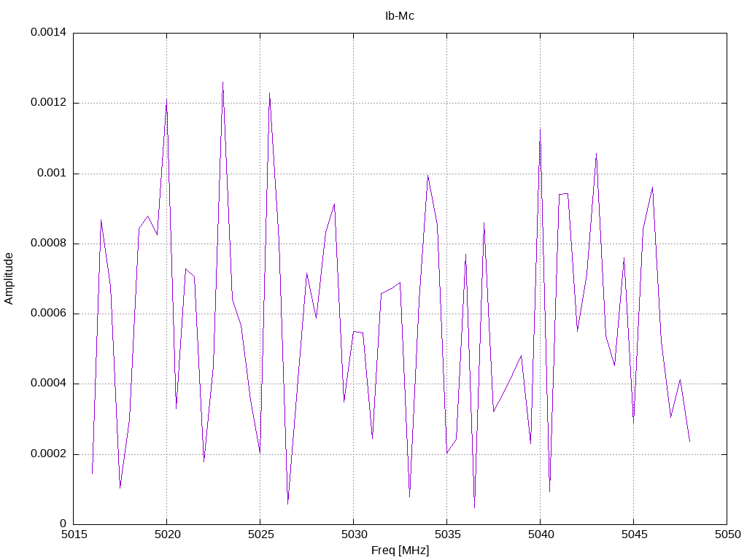Click the 0.0004 y-axis tick label
Viewport: 747px width, 560px height.
click(49, 384)
